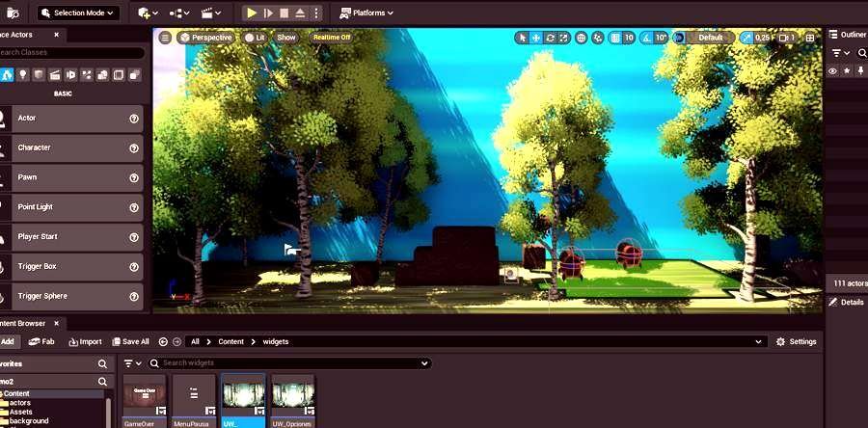Open the viewport layout grid icon

(x=809, y=38)
